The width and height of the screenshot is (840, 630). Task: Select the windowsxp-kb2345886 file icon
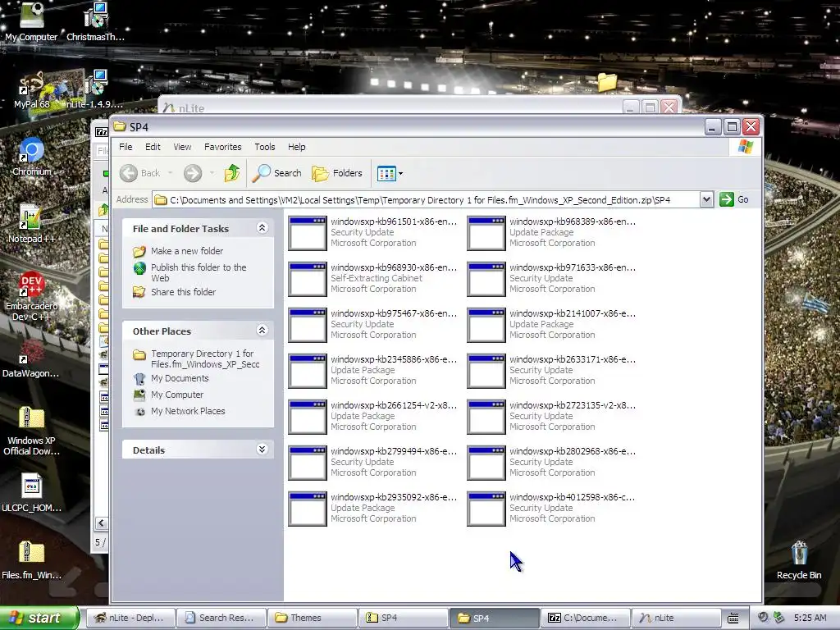click(x=308, y=372)
